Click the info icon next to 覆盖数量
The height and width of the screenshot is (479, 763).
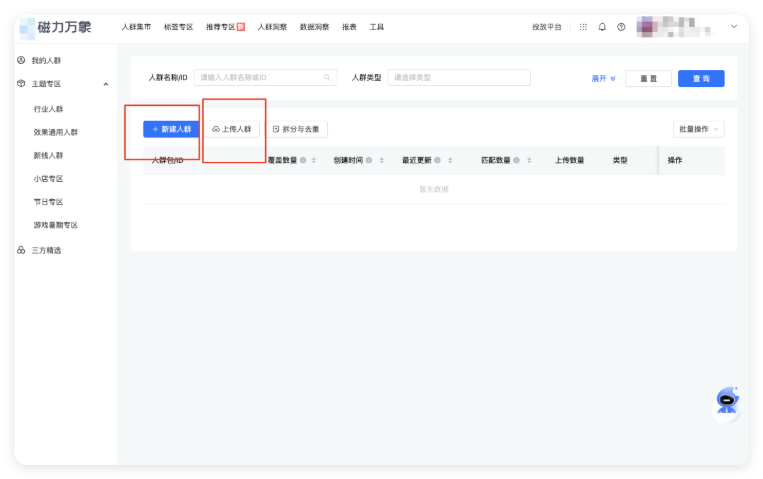tap(303, 160)
